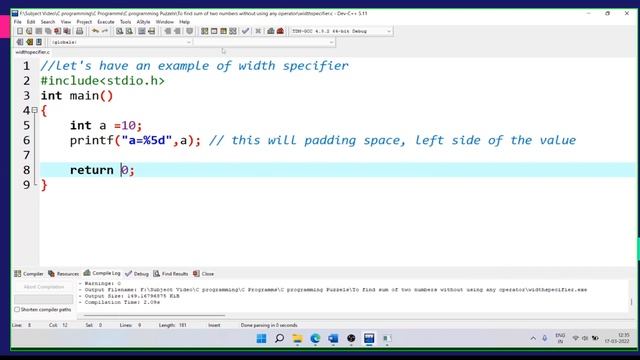Screen dimensions: 640x360
Task: Click the Close All toolbar icon
Action: click(67, 31)
